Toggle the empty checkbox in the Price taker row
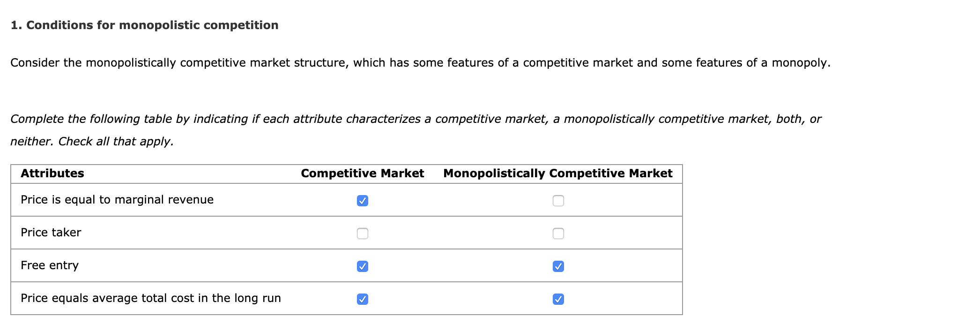Viewport: 980px width, 332px height. coord(363,233)
